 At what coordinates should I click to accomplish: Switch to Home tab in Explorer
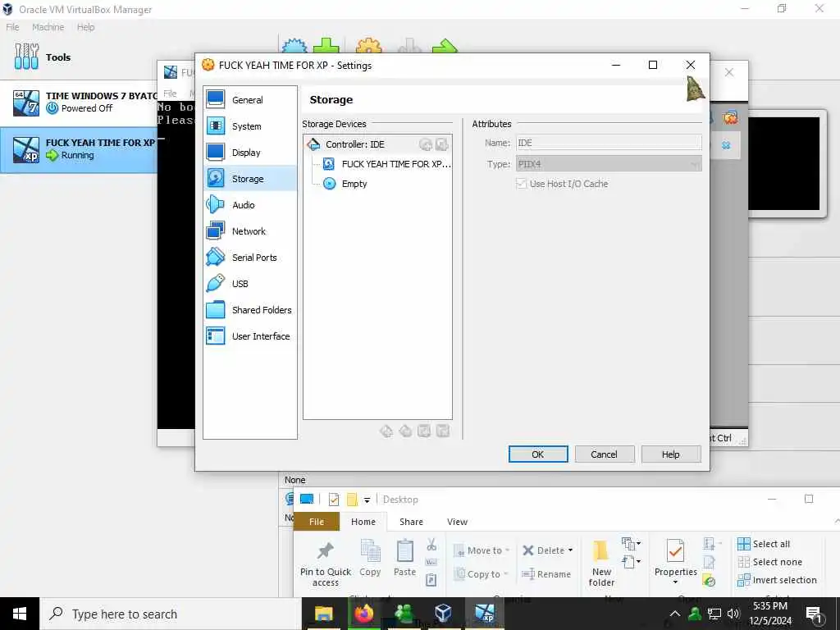click(363, 522)
